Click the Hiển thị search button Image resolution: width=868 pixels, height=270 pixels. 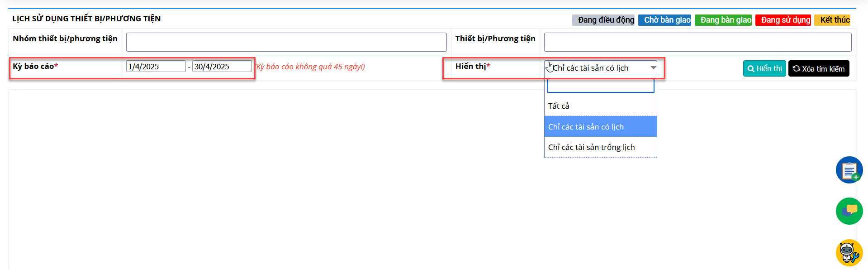(764, 68)
